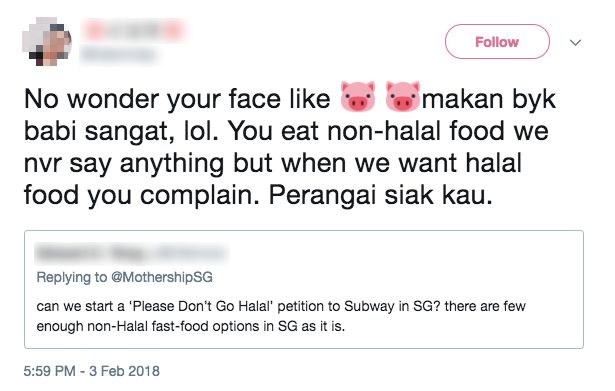Click the phrase 'Perangai siak kau.'

[x=380, y=195]
